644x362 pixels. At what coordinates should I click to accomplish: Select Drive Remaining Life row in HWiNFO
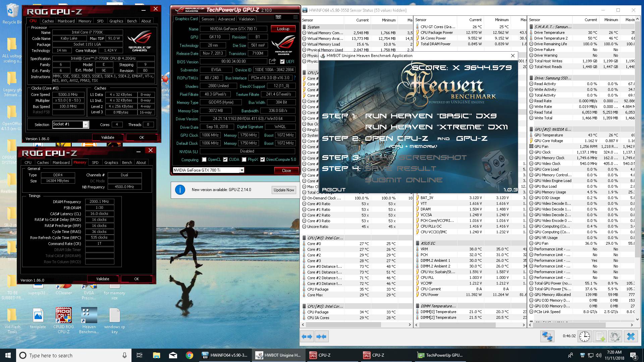coord(582,44)
